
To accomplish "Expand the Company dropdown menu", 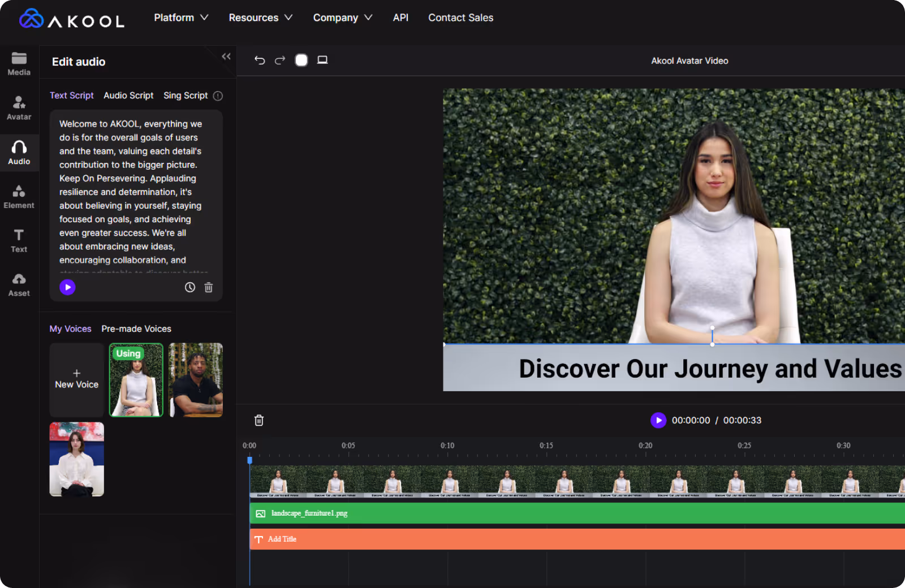I will pos(343,18).
